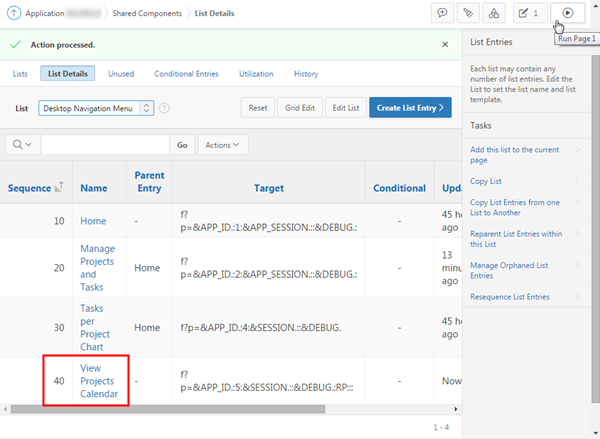Click Add this list to the current page
Viewport: 600px width, 439px height.
click(x=515, y=155)
